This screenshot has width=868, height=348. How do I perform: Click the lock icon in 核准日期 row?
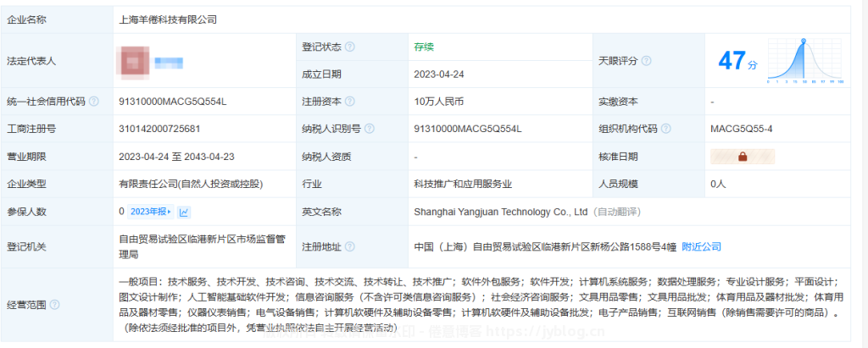[x=742, y=157]
